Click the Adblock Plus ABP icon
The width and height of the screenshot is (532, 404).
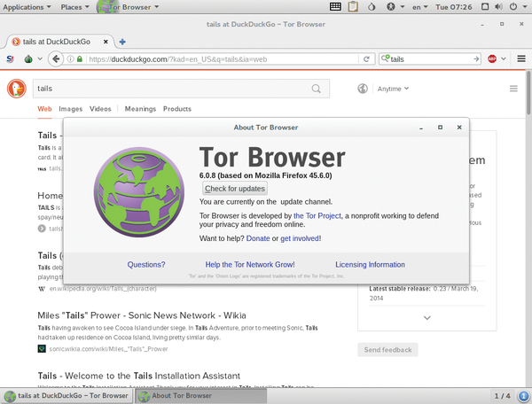493,59
